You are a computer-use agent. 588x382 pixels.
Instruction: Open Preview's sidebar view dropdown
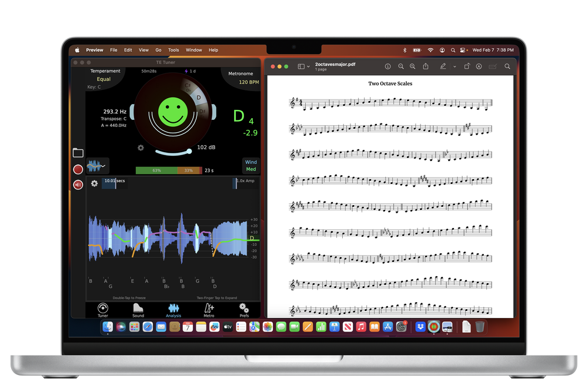302,66
